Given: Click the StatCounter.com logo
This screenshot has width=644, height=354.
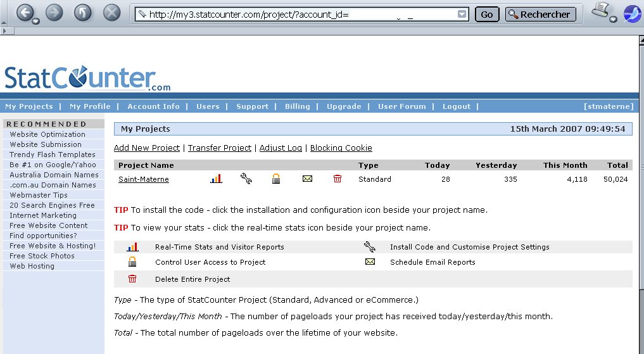Looking at the screenshot, I should [87, 78].
